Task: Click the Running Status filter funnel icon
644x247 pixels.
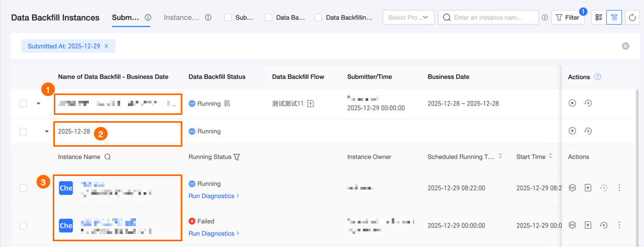Action: (x=237, y=157)
